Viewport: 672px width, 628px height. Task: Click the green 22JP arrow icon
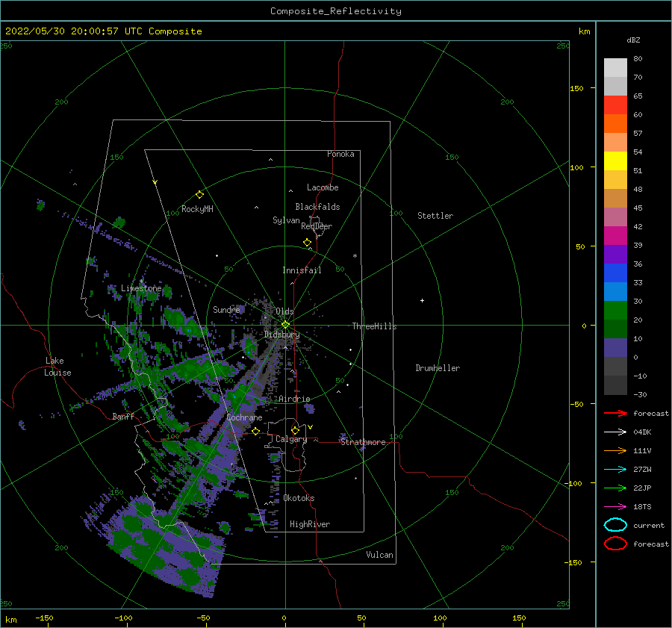pos(615,488)
